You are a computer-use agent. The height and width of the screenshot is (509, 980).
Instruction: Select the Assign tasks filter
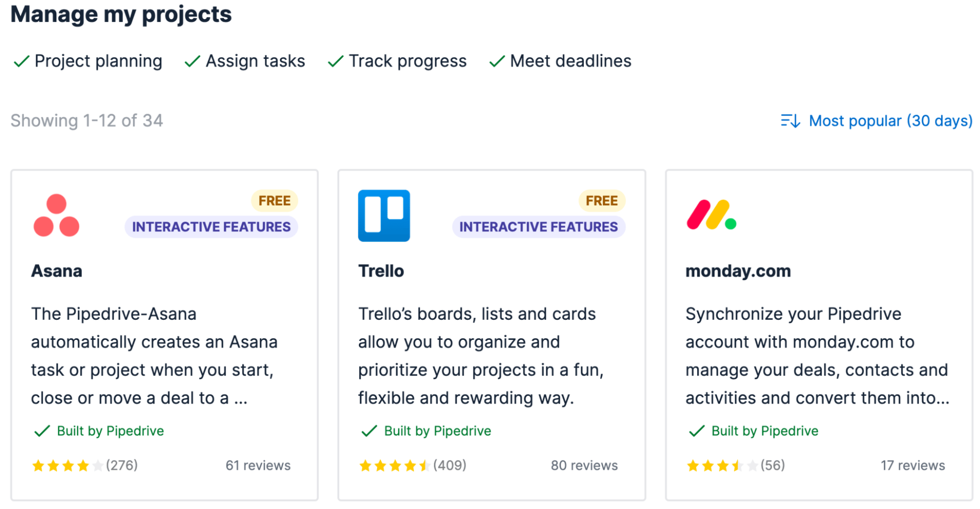point(255,61)
